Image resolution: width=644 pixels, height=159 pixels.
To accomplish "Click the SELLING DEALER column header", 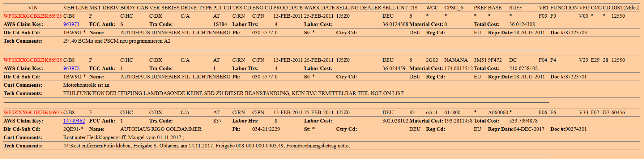I will click(359, 8).
